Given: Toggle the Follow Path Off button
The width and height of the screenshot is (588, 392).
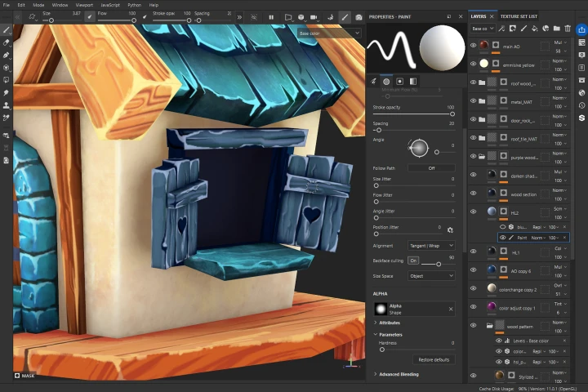Looking at the screenshot, I should point(431,168).
